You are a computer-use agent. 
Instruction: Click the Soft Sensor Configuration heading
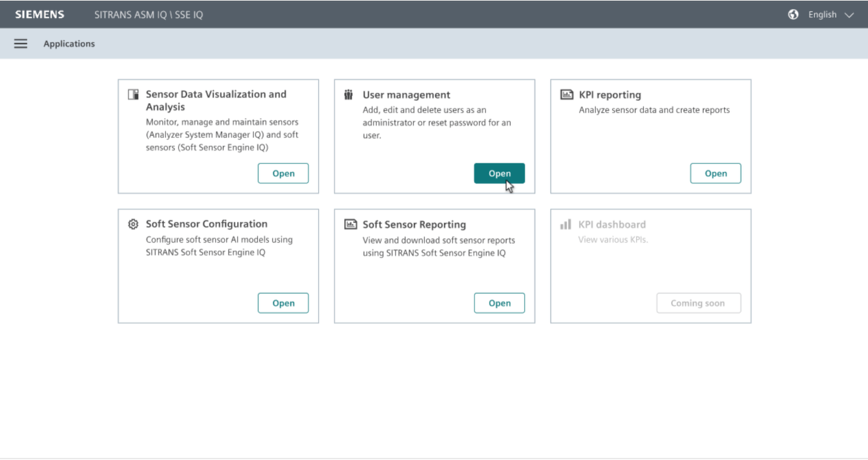pos(207,224)
